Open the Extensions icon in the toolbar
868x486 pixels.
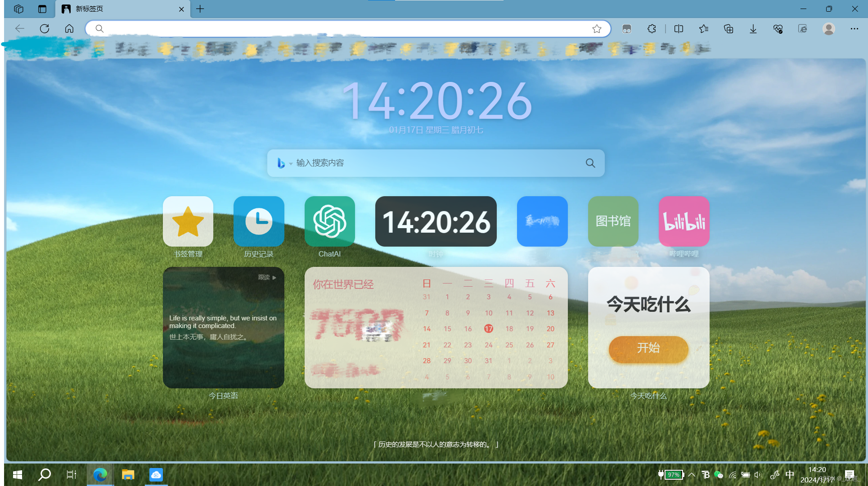coord(651,28)
